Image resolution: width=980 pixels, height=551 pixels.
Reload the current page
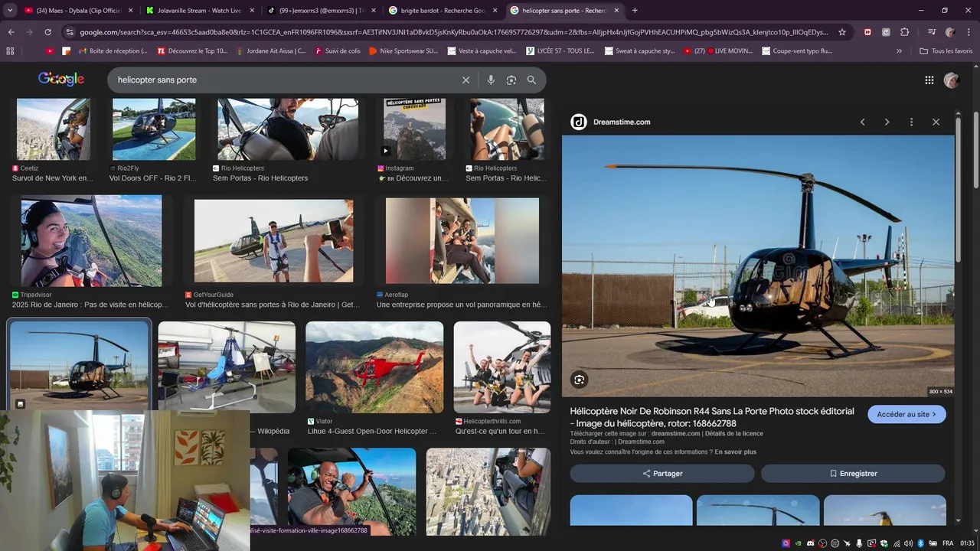pyautogui.click(x=47, y=32)
